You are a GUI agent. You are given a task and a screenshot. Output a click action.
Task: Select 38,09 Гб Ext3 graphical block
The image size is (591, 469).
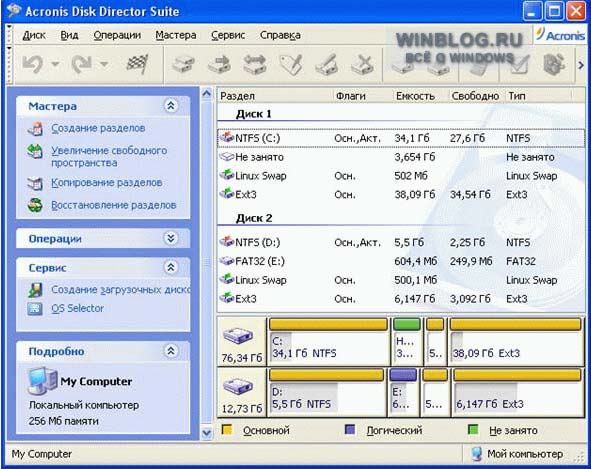click(x=515, y=342)
